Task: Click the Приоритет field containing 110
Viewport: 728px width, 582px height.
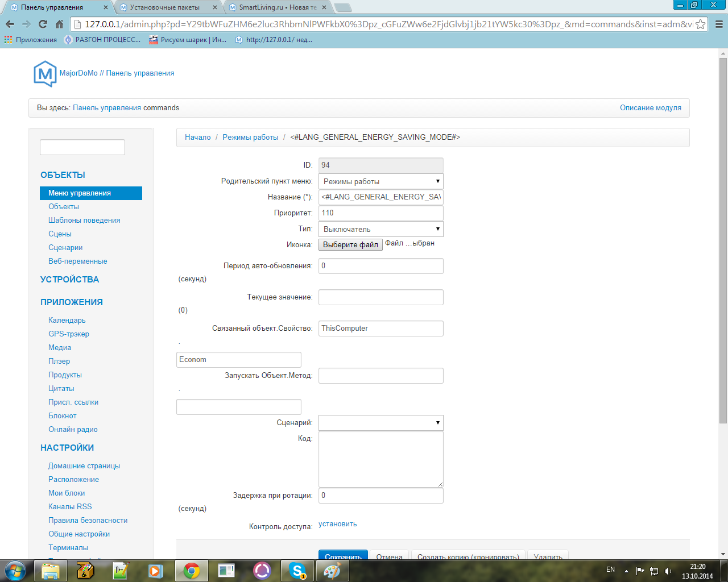Action: pyautogui.click(x=380, y=213)
